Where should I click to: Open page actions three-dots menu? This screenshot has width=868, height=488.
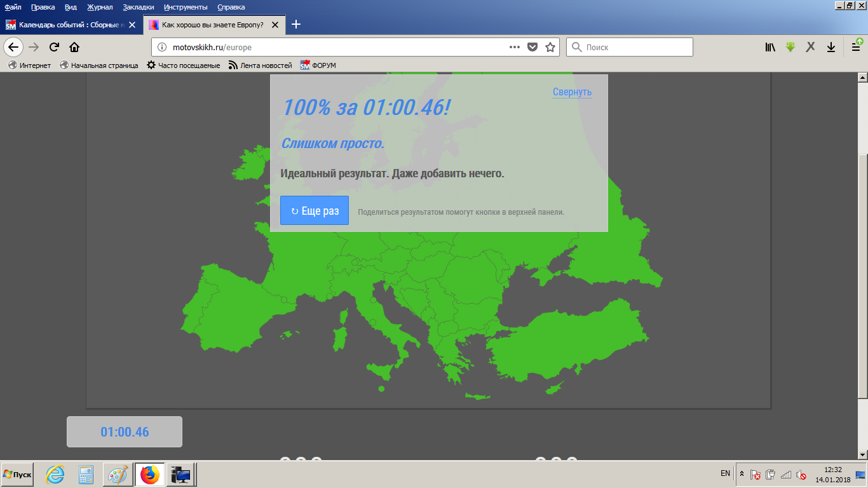(515, 47)
